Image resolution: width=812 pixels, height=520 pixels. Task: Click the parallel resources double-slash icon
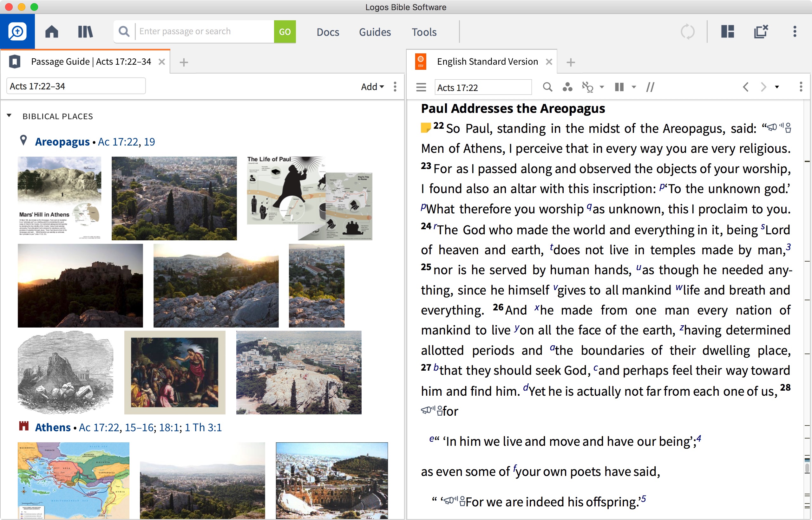(x=650, y=87)
